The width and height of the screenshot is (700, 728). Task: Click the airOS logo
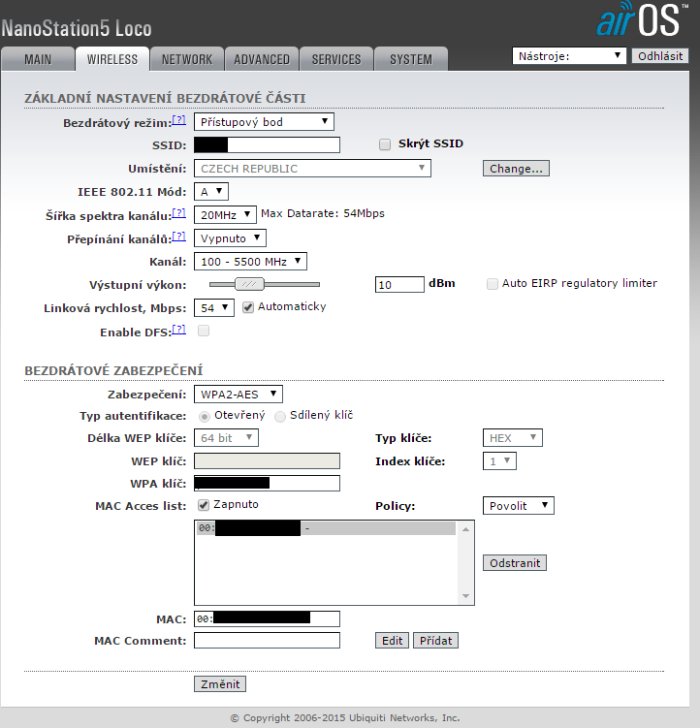pos(642,19)
